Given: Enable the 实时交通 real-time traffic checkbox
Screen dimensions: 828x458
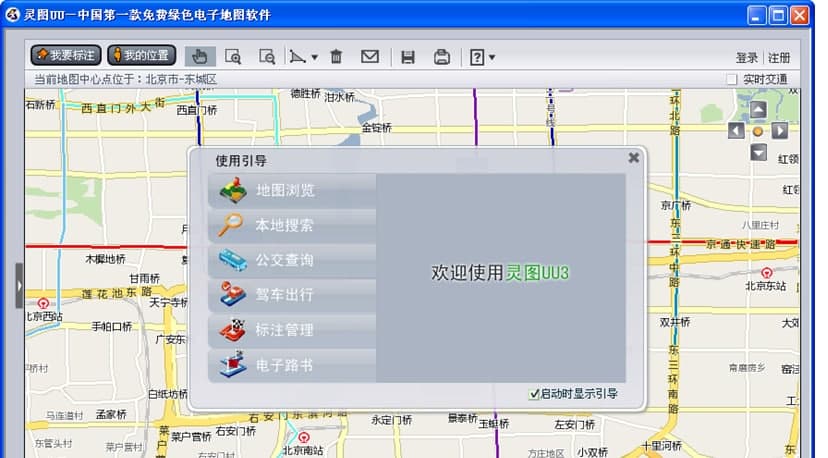Looking at the screenshot, I should pyautogui.click(x=731, y=79).
